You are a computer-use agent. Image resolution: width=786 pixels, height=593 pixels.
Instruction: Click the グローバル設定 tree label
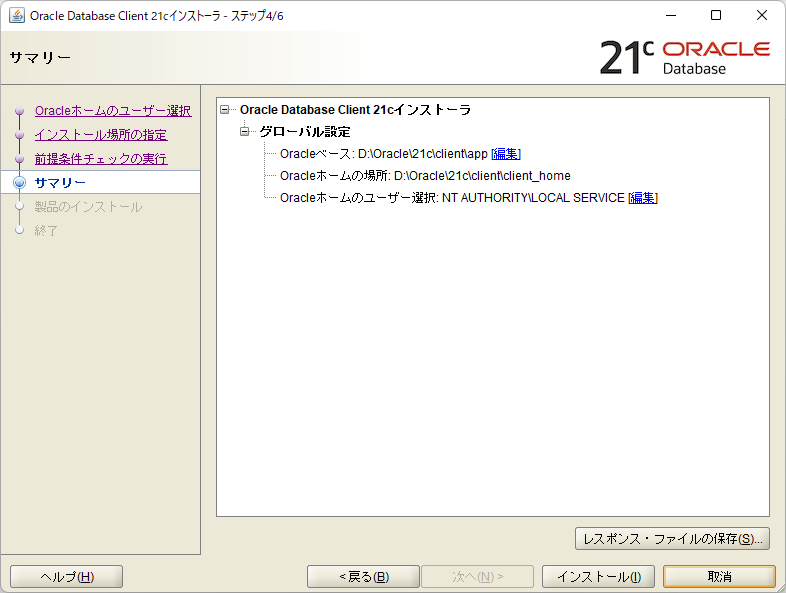305,132
